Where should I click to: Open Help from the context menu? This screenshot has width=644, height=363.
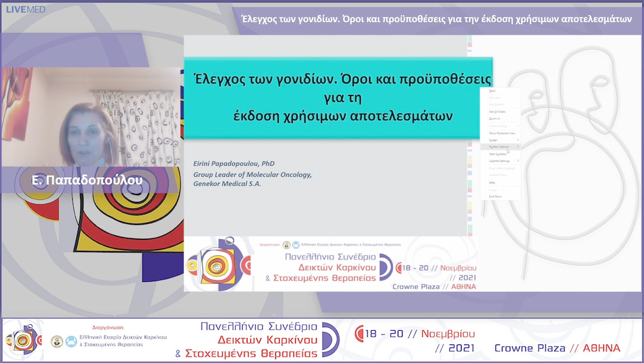pyautogui.click(x=492, y=183)
